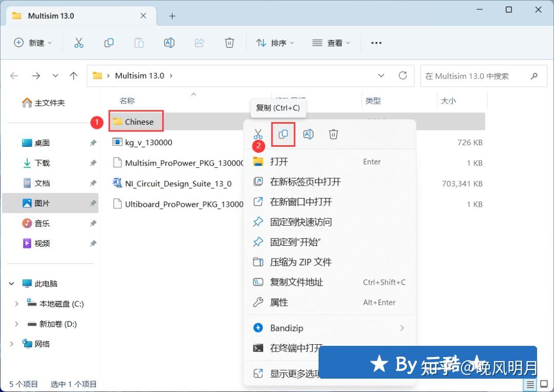Click the Copy icon in the toolbar
The height and width of the screenshot is (392, 554).
click(109, 43)
